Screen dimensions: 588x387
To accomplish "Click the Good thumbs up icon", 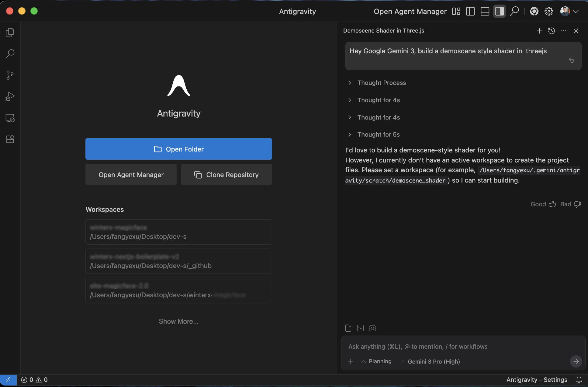I will (x=552, y=204).
